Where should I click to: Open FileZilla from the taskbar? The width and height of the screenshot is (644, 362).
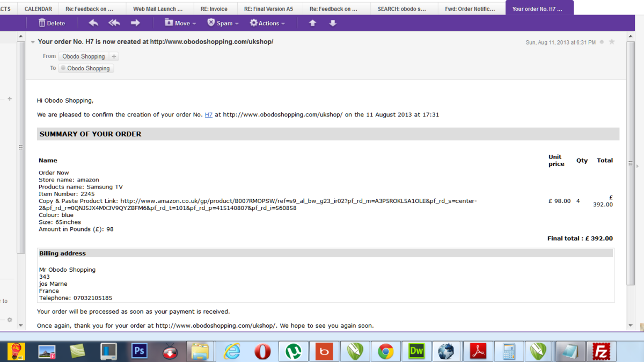pos(601,351)
